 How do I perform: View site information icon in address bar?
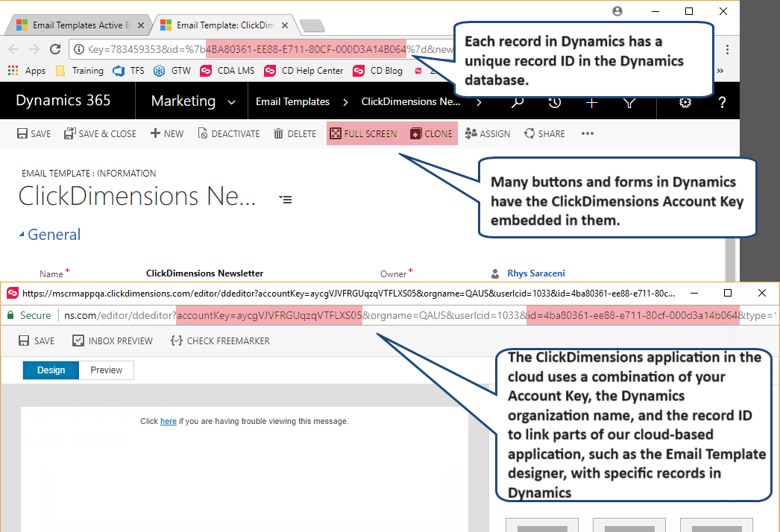tap(78, 49)
